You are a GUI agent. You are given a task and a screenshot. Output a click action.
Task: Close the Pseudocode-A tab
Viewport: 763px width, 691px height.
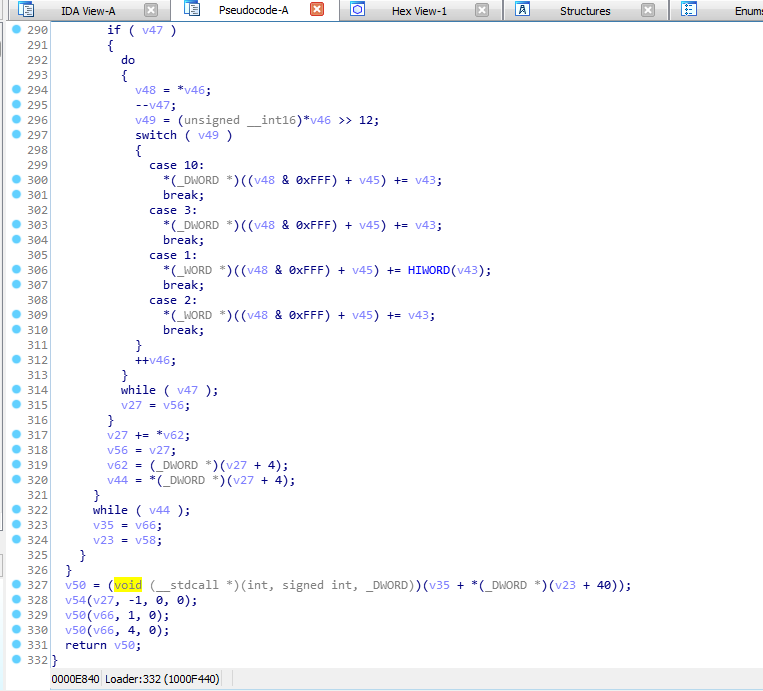[317, 11]
